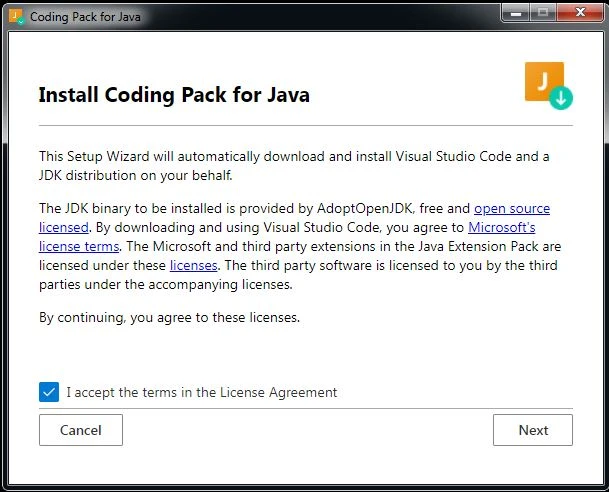Cancel the installation
The width and height of the screenshot is (609, 492).
81,430
